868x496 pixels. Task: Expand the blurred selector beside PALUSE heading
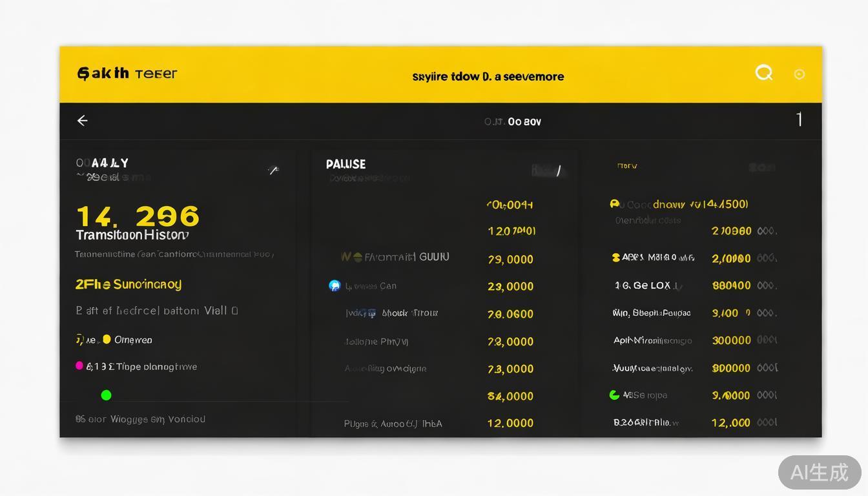pyautogui.click(x=549, y=170)
